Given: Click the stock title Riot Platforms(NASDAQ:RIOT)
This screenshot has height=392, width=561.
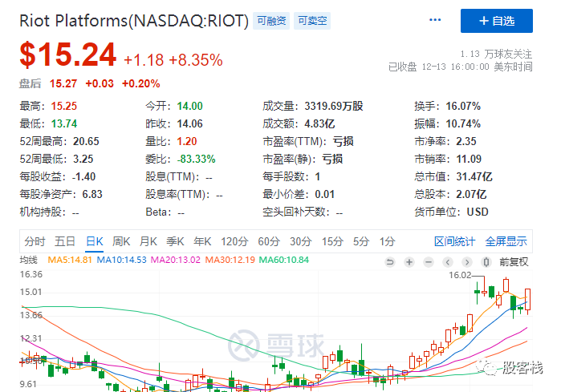Looking at the screenshot, I should coord(134,21).
